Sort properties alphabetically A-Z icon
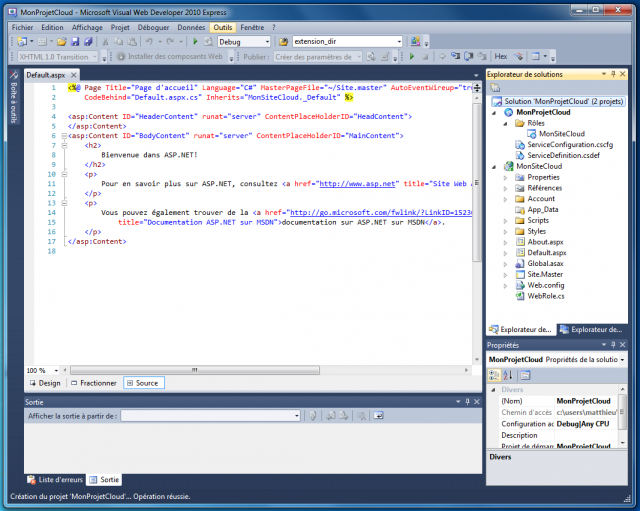Image resolution: width=640 pixels, height=511 pixels. click(x=508, y=375)
